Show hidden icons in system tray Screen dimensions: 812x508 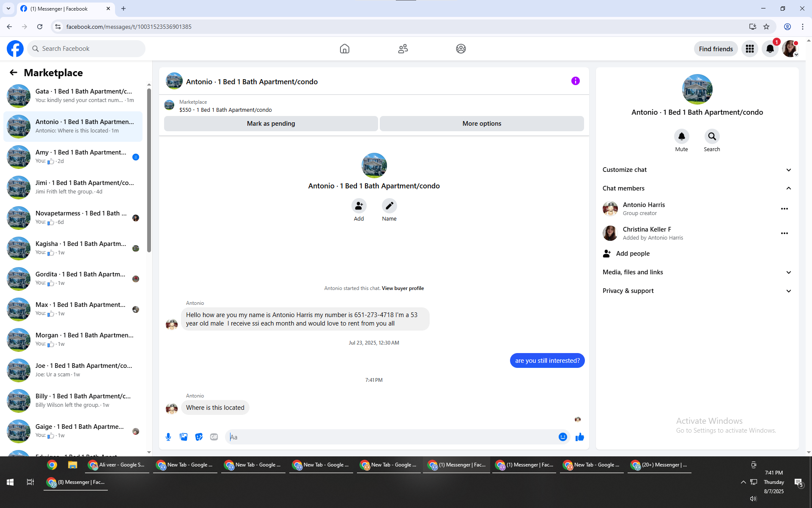point(743,482)
